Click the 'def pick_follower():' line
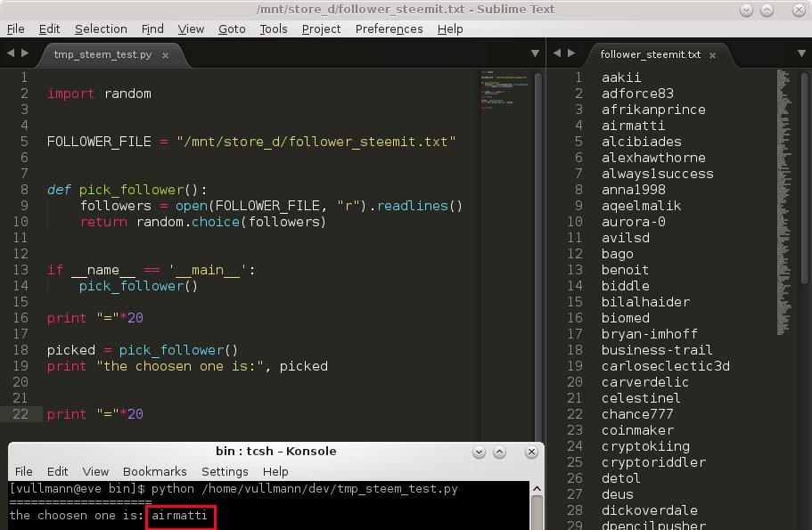 [x=127, y=190]
